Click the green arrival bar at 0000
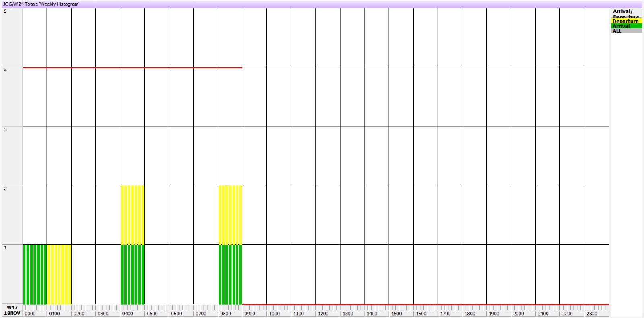Screen dimensions: 644x318 (35, 274)
